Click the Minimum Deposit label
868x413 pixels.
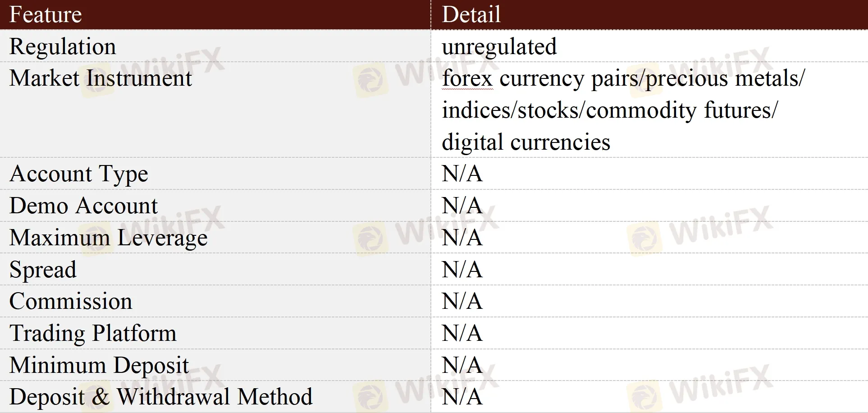pos(99,366)
